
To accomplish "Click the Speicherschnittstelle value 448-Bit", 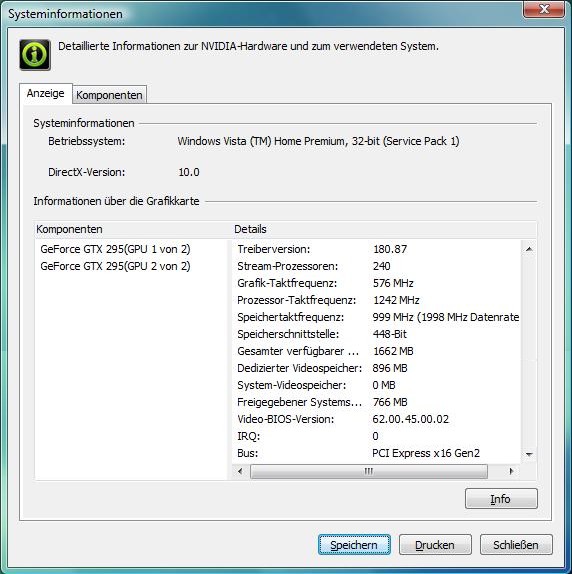I will point(389,334).
